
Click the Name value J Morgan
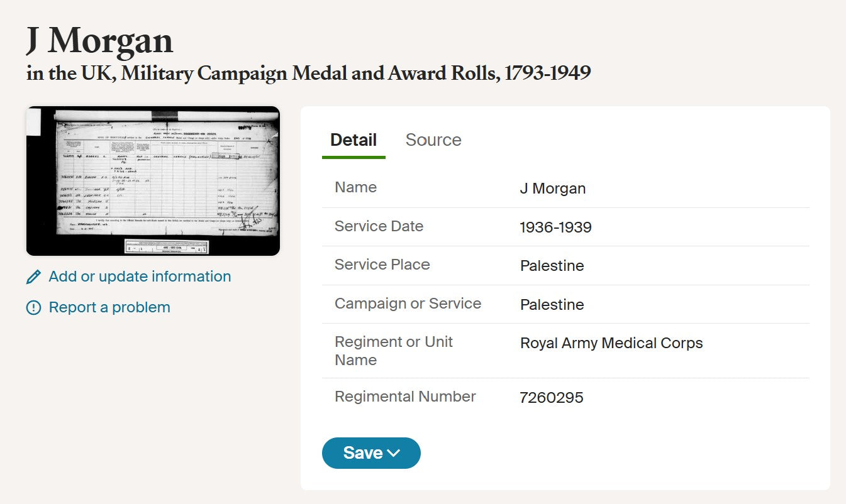pyautogui.click(x=553, y=189)
